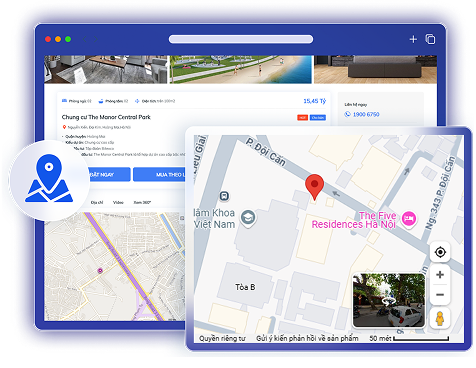Switch to the Xem 360° tab
This screenshot has height=368, width=476.
142,202
